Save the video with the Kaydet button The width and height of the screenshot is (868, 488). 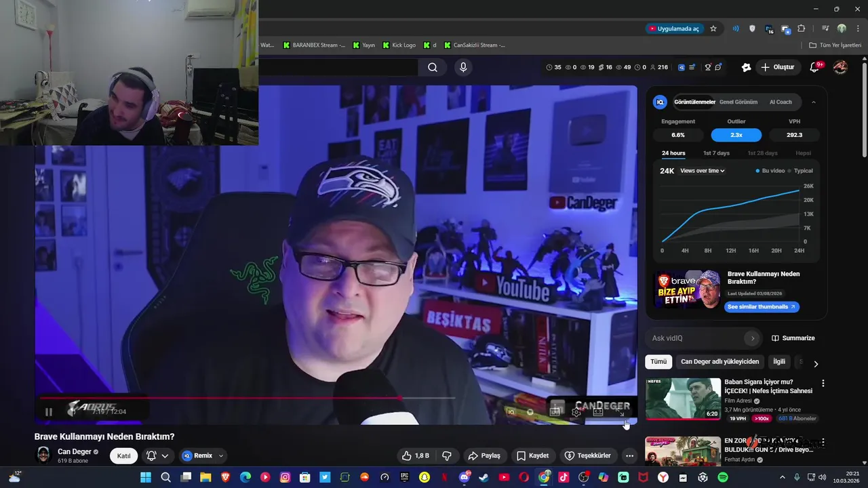532,455
